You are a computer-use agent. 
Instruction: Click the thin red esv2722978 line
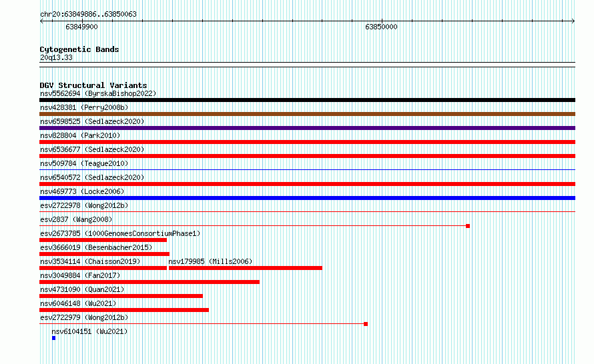307,211
